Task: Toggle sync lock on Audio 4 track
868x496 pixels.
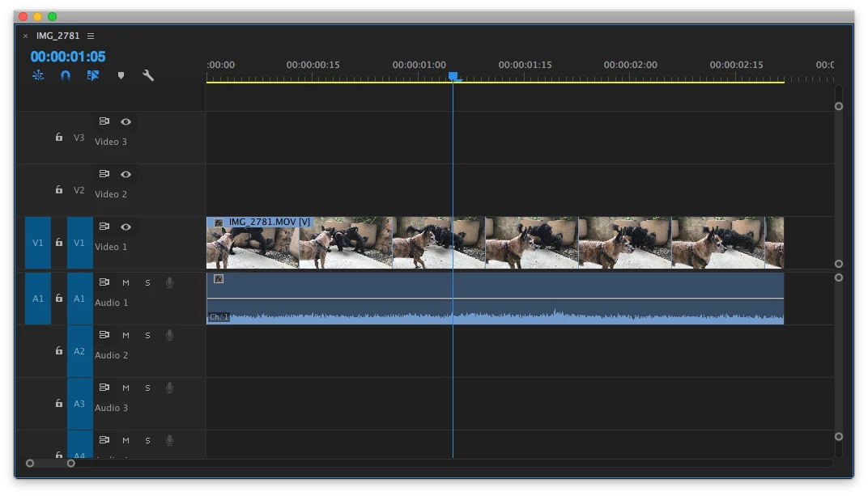Action: coord(104,439)
